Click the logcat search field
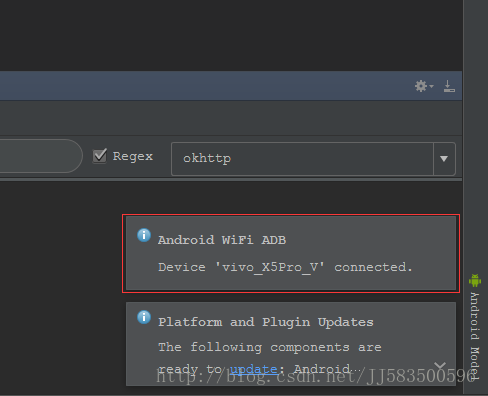488x396 pixels. [x=40, y=156]
